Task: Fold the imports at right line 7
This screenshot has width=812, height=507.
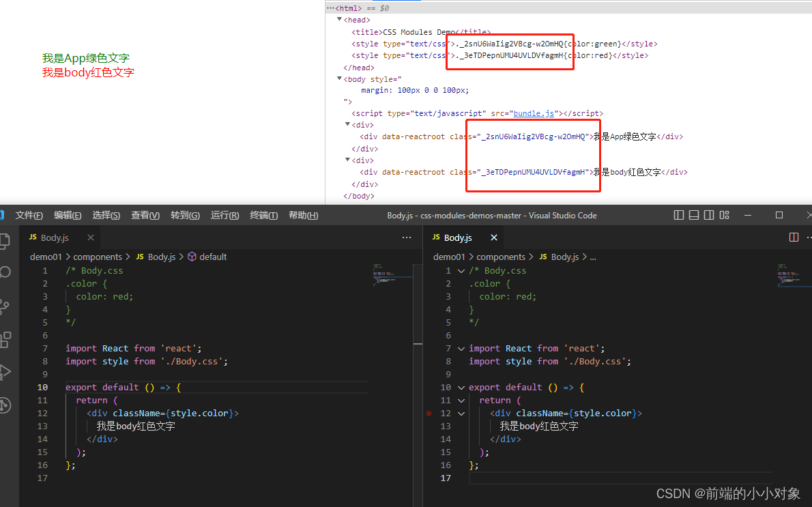Action: tap(461, 349)
